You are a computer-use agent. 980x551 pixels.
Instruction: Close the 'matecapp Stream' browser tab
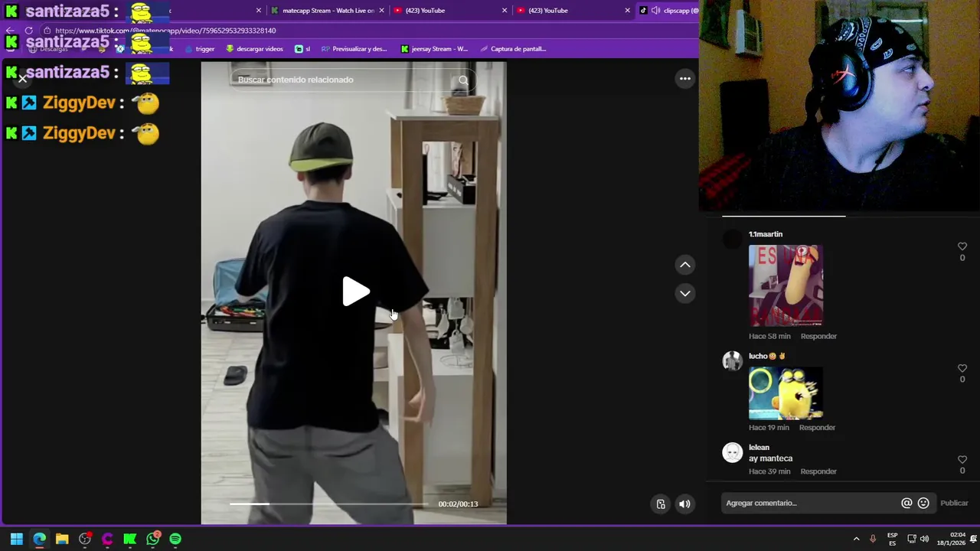[x=381, y=11]
